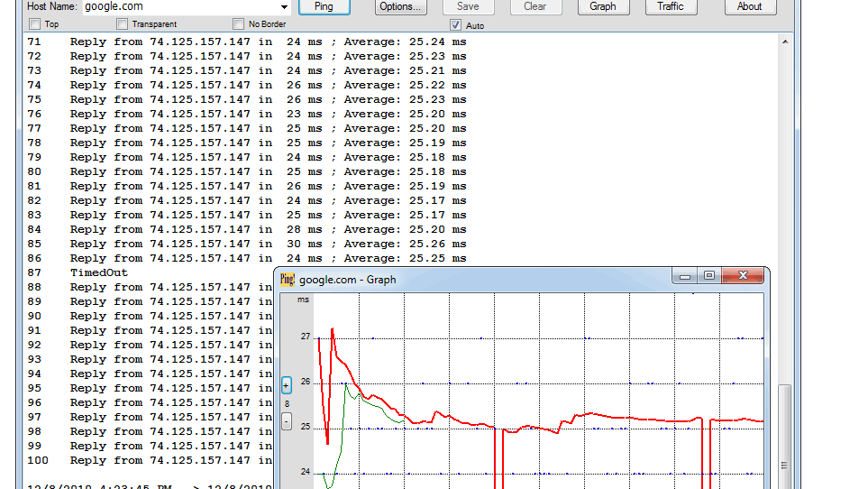
Task: Click into the google.com host name field
Action: [180, 6]
